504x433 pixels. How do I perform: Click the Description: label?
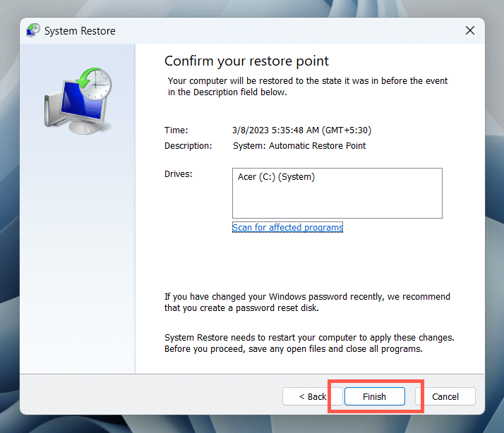(x=188, y=146)
